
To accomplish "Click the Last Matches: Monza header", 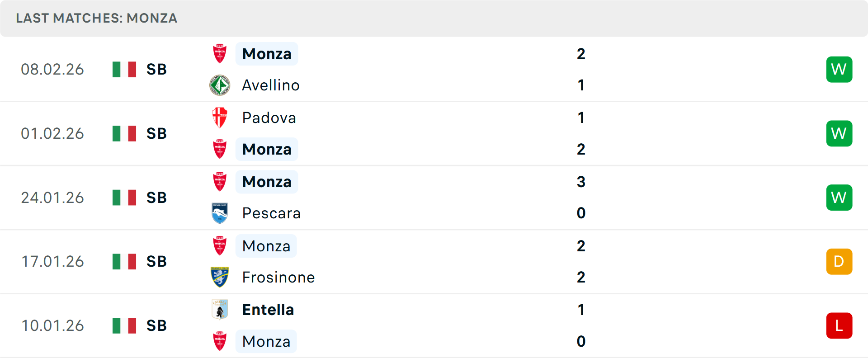I will pos(96,18).
